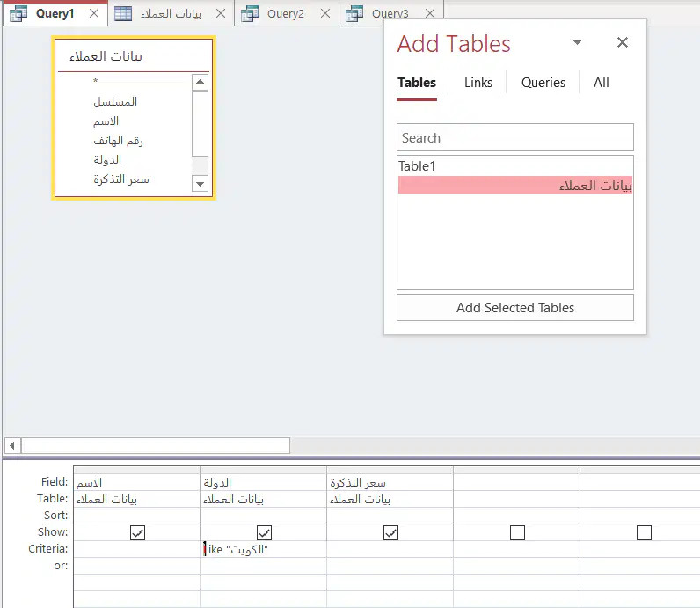Click the Criteria cell for سعر التذكرة column
This screenshot has width=700, height=608.
390,549
